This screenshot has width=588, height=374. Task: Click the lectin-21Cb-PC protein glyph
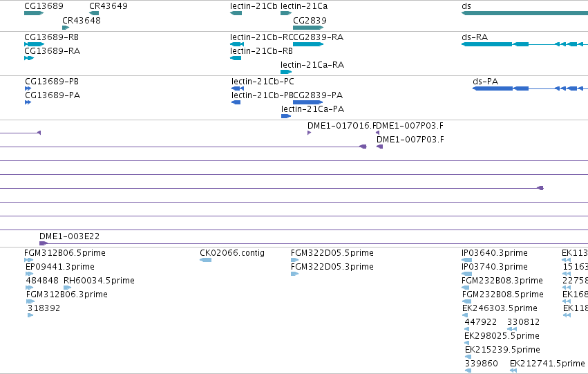238,88
